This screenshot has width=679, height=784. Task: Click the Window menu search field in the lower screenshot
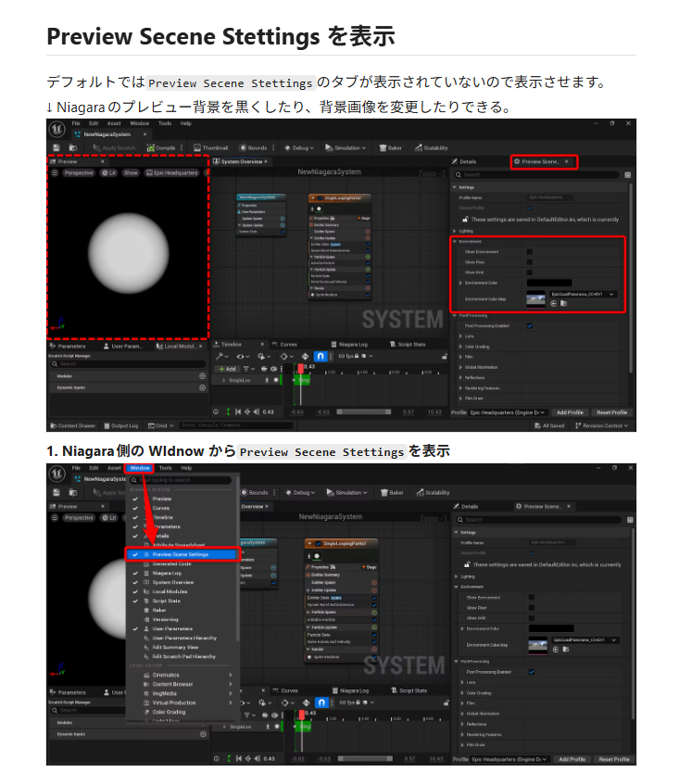coord(181,480)
